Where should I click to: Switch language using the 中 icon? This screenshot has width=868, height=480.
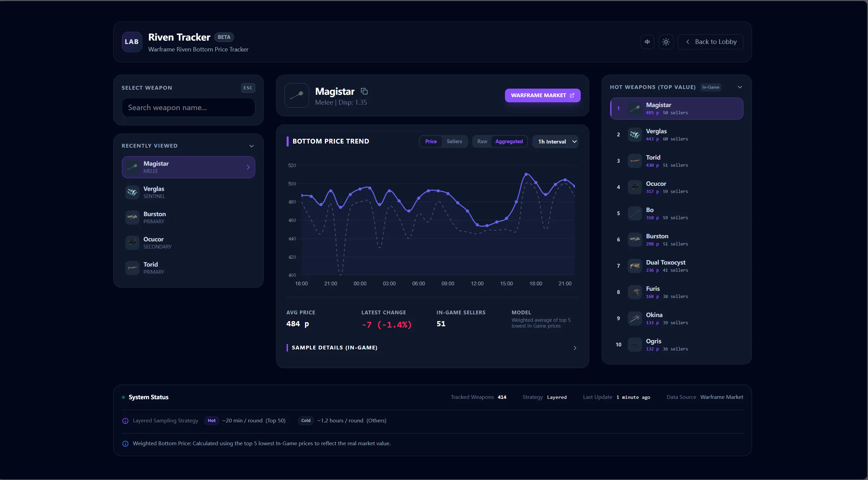(x=647, y=42)
